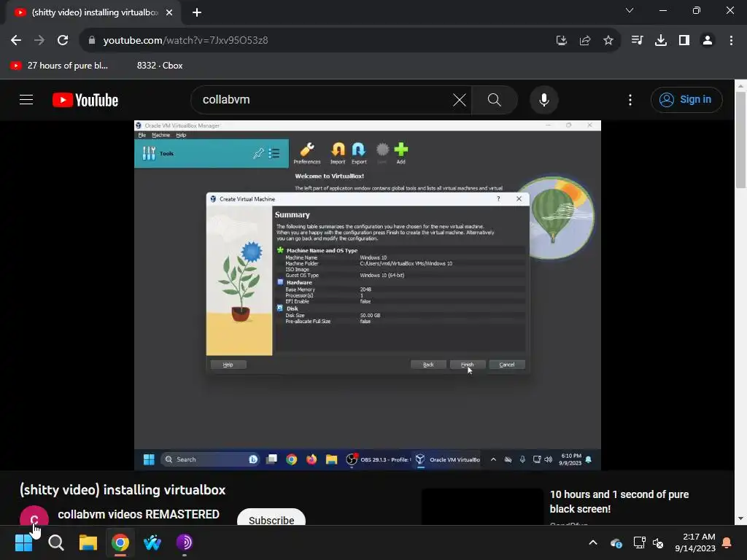Reload the YouTube page
747x560 pixels.
[x=63, y=41]
